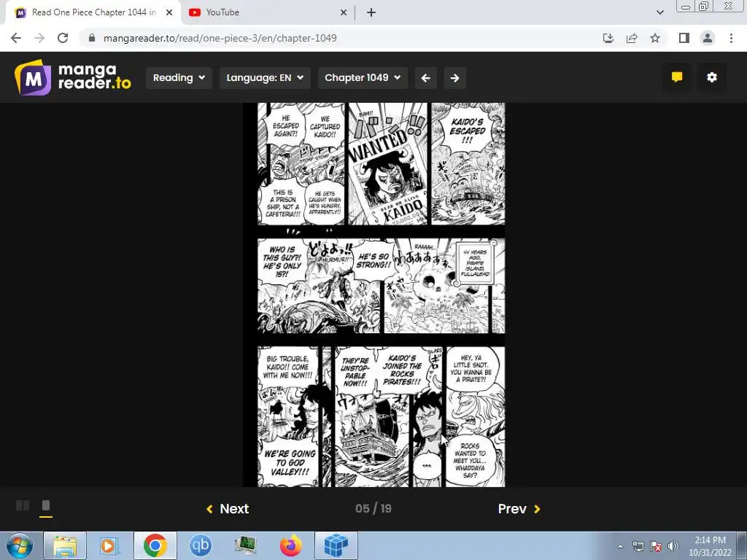Viewport: 747px width, 560px height.
Task: Open the Chrome profile avatar
Action: (x=708, y=38)
